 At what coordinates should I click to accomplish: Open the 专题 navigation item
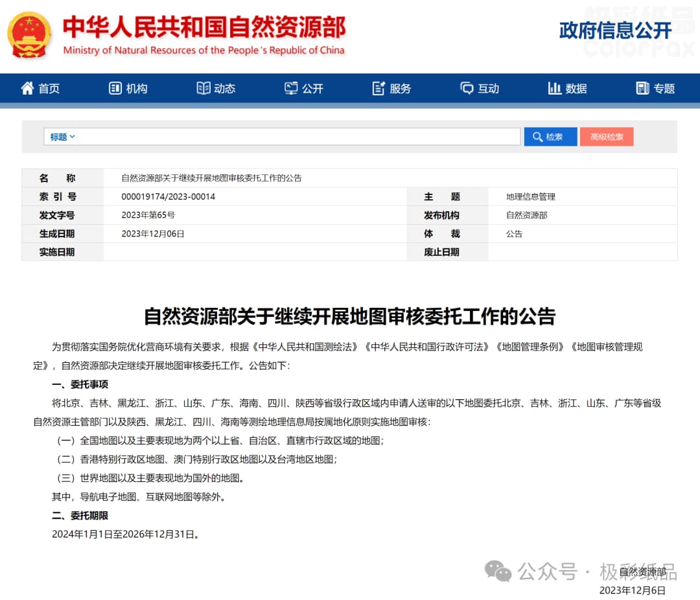pyautogui.click(x=655, y=88)
